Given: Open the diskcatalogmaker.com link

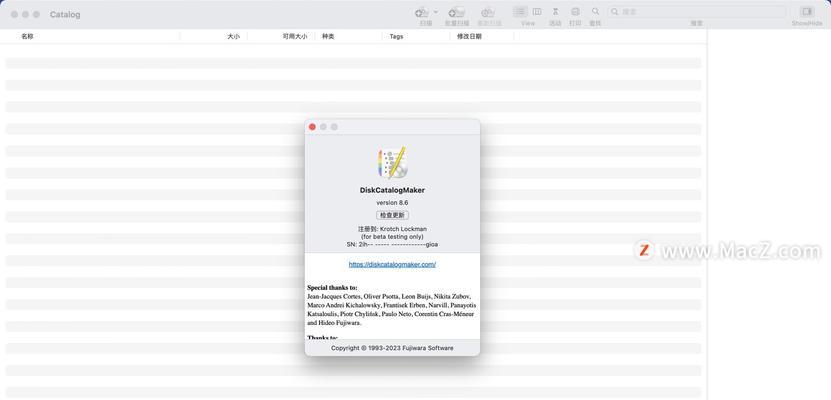Looking at the screenshot, I should tap(392, 264).
